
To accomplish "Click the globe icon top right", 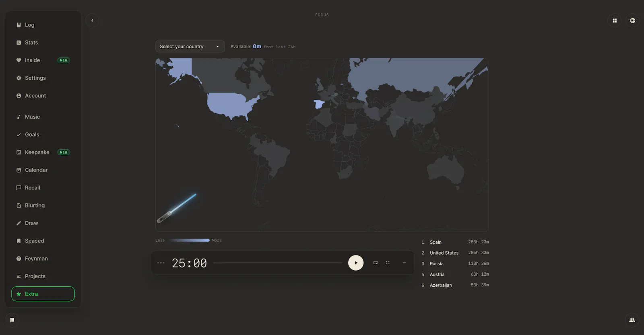I will point(633,21).
